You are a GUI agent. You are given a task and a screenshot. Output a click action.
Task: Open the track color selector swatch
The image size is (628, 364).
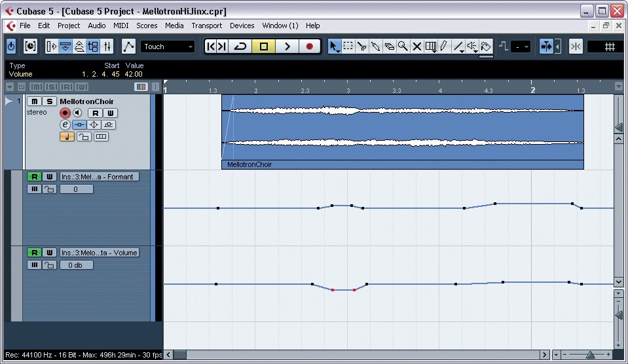[x=141, y=87]
